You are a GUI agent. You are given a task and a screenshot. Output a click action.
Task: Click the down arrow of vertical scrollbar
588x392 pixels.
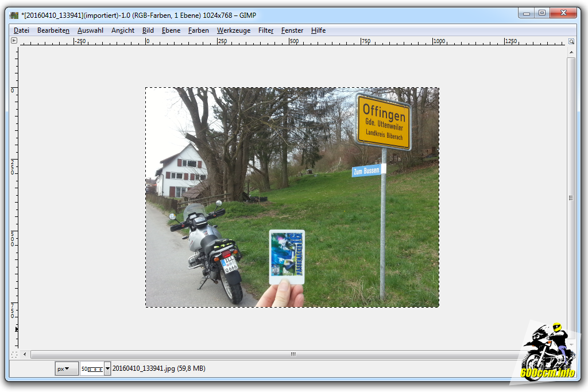coord(571,344)
